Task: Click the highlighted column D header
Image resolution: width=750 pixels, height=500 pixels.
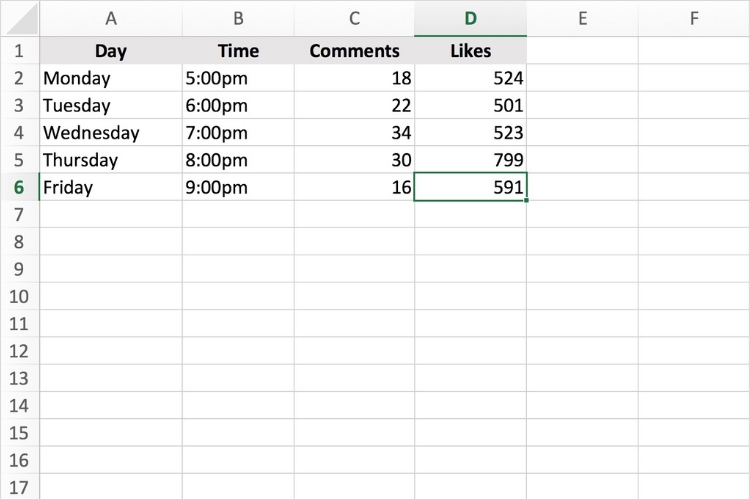Action: [x=470, y=19]
